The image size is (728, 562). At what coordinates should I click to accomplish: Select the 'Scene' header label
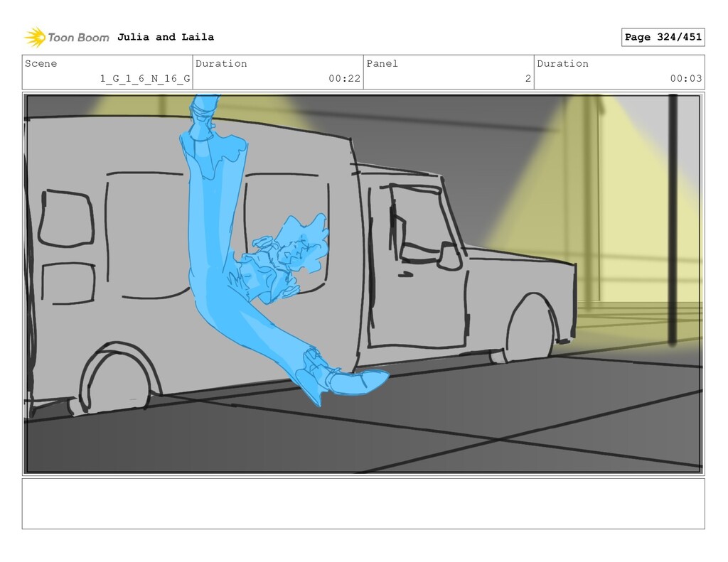coord(41,63)
